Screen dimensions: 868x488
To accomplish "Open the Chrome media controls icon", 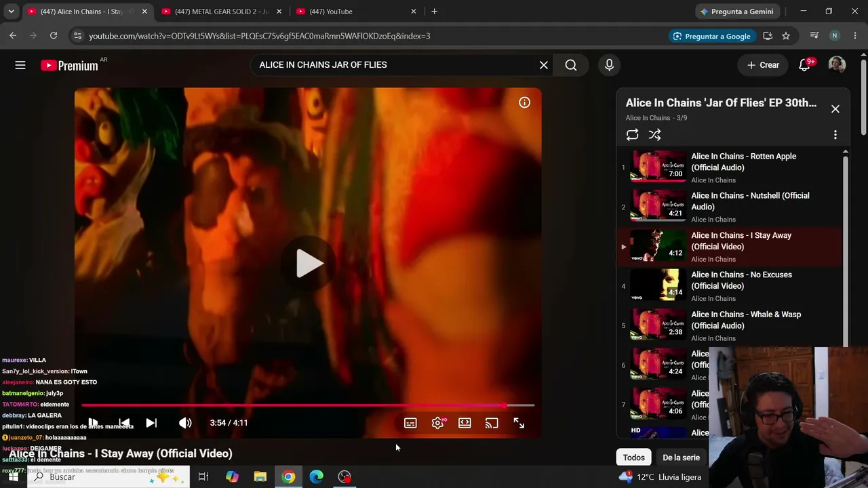I will (x=814, y=36).
